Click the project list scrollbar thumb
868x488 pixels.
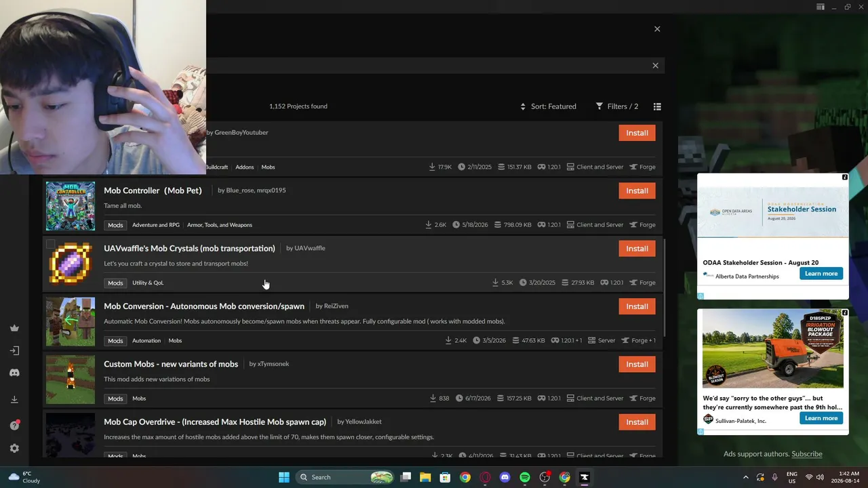coord(665,288)
